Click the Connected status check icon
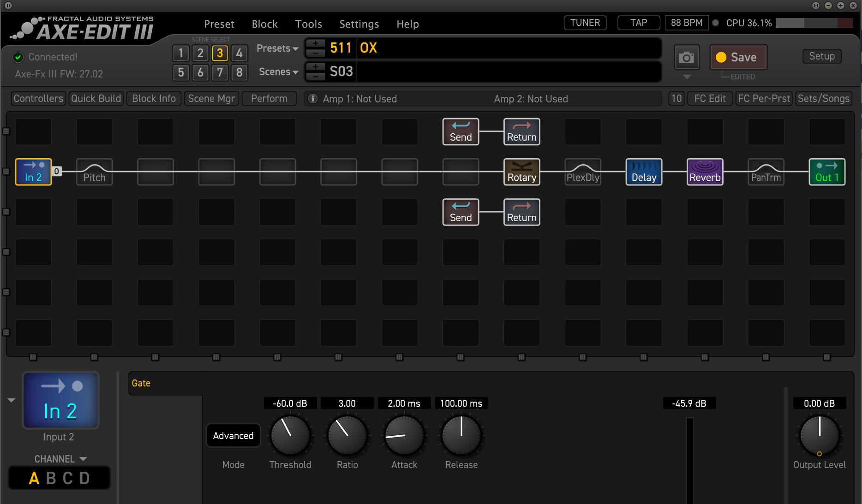862x504 pixels. pos(18,57)
